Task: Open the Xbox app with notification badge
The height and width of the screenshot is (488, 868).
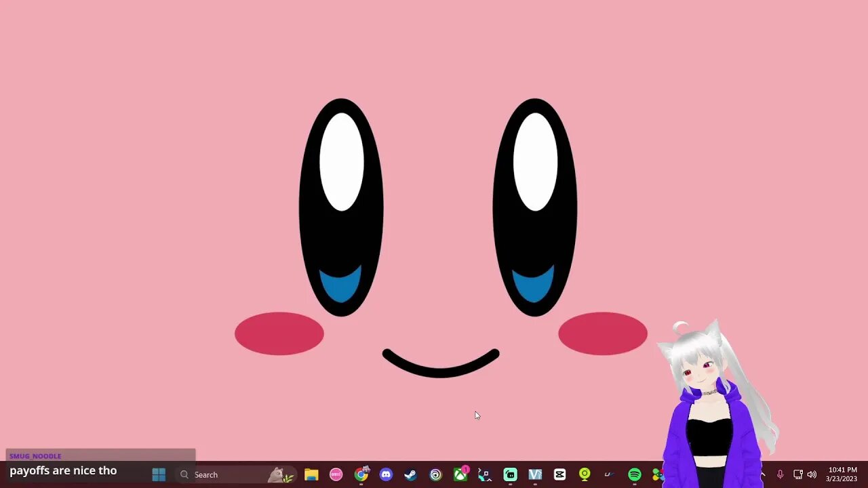Action: [460, 474]
